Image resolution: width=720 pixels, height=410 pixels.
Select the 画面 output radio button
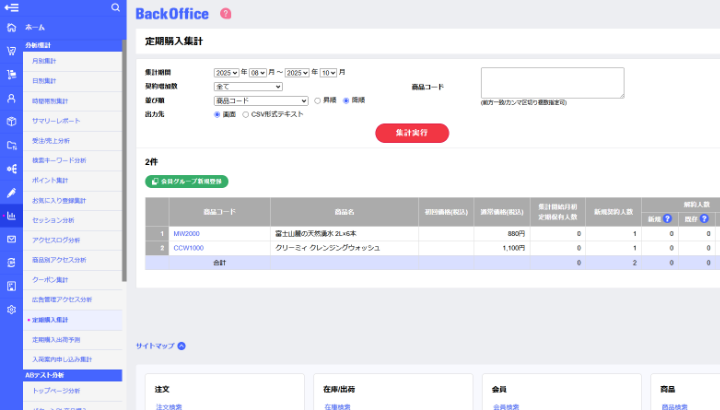[217, 114]
